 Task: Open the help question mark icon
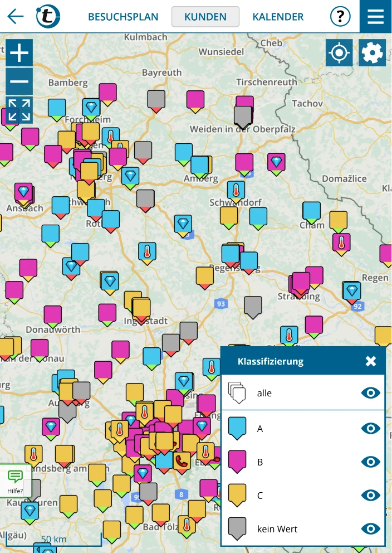coord(340,17)
